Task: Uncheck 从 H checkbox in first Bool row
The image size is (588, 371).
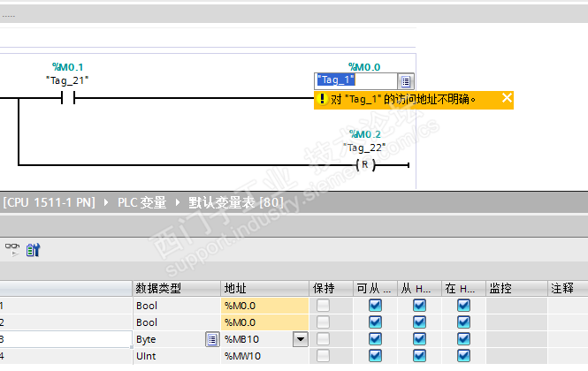Action: point(419,306)
